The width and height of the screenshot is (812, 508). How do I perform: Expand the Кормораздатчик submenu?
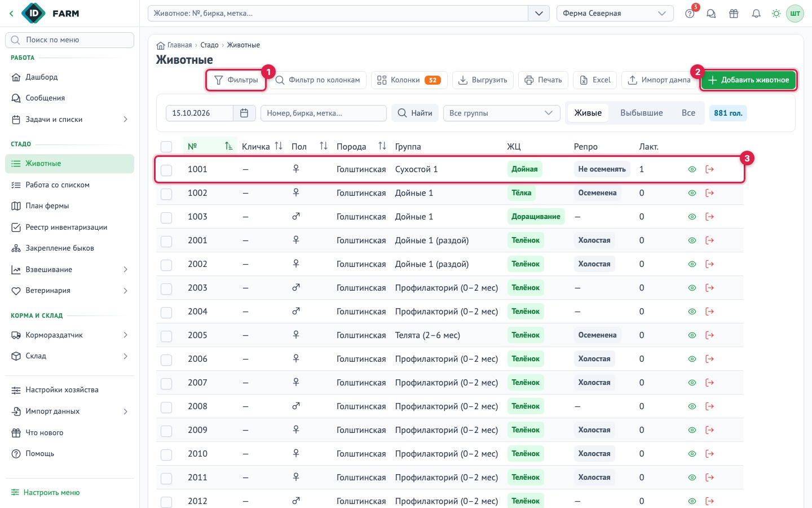69,335
